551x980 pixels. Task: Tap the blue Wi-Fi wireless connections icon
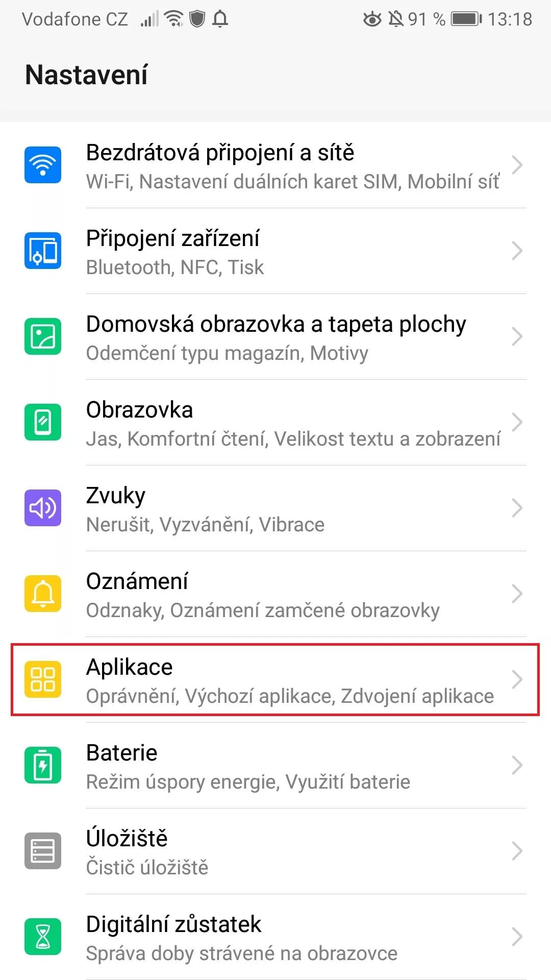tap(43, 165)
